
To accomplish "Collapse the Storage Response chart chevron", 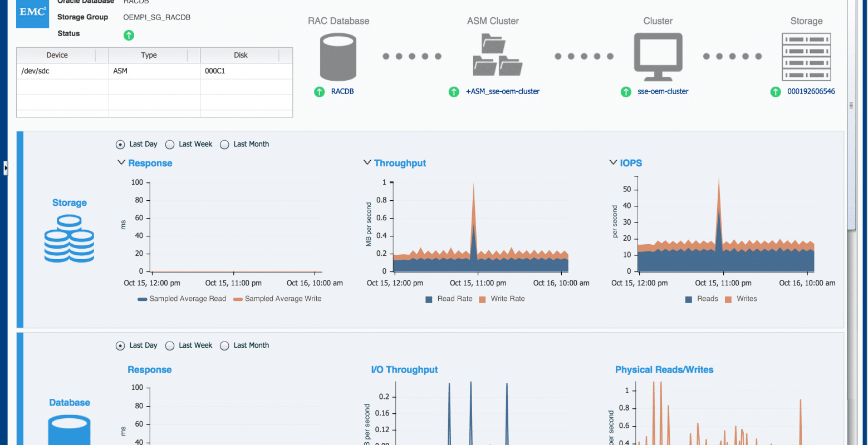I will [121, 163].
